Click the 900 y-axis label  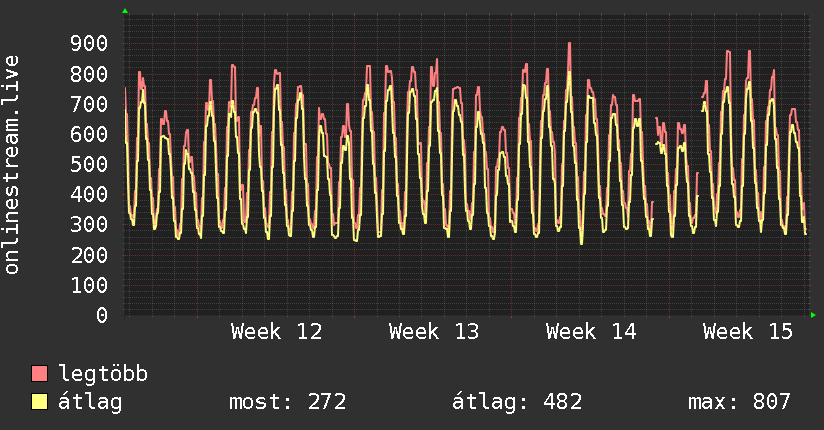pyautogui.click(x=89, y=44)
